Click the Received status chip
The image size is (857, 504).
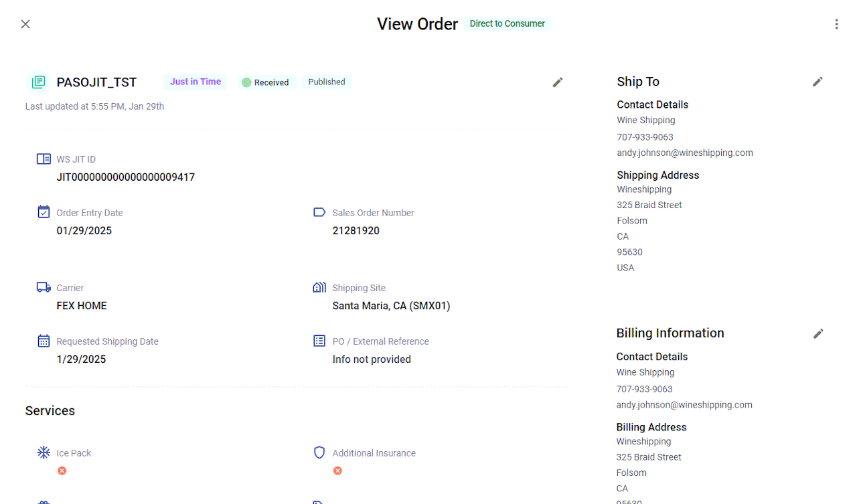[x=266, y=82]
